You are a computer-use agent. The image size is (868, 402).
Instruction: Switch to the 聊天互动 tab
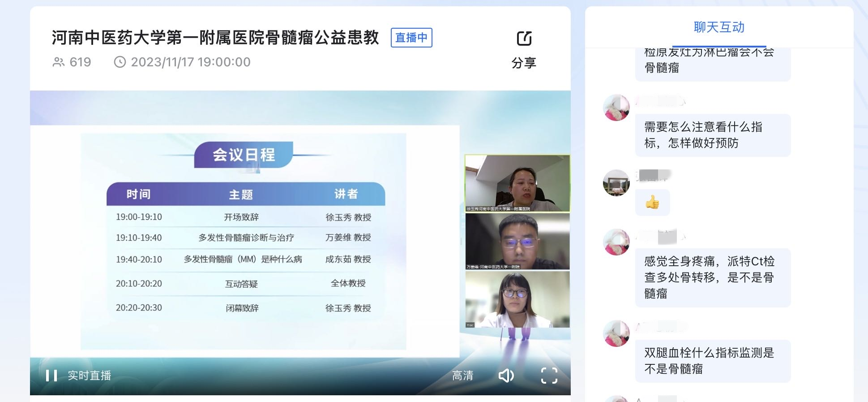pyautogui.click(x=719, y=27)
